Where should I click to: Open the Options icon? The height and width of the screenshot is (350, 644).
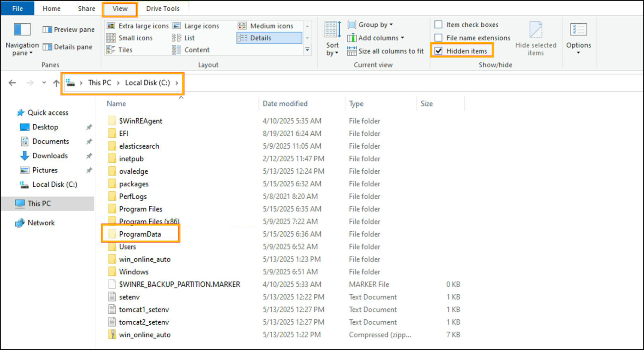578,30
